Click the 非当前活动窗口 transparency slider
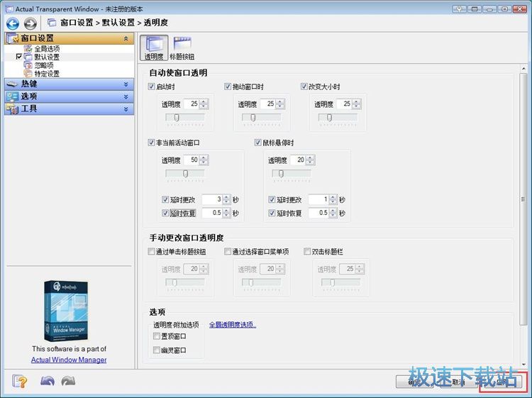Viewport: 532px width, 398px height. (185, 173)
